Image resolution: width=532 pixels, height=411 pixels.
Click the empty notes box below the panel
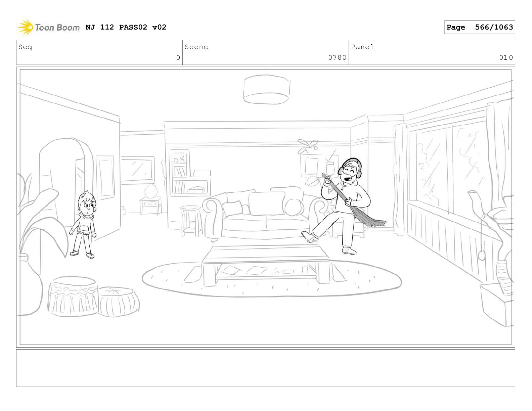click(x=266, y=368)
